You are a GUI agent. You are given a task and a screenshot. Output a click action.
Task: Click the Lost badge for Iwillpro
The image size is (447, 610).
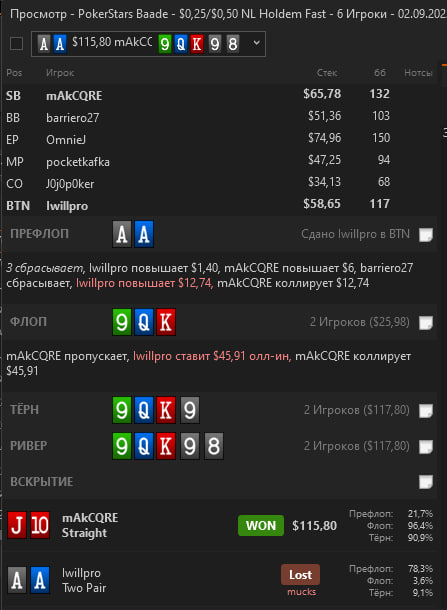300,575
